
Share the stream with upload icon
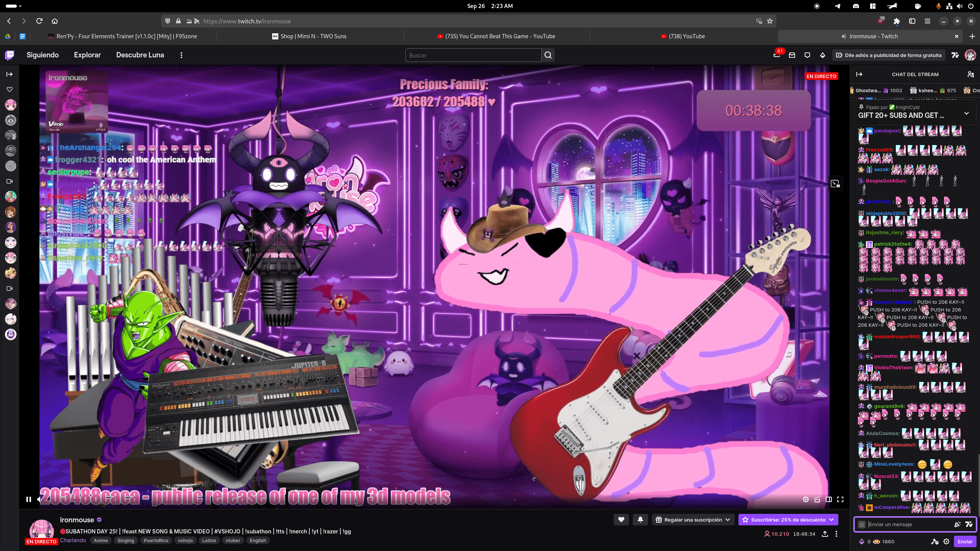[x=825, y=534]
